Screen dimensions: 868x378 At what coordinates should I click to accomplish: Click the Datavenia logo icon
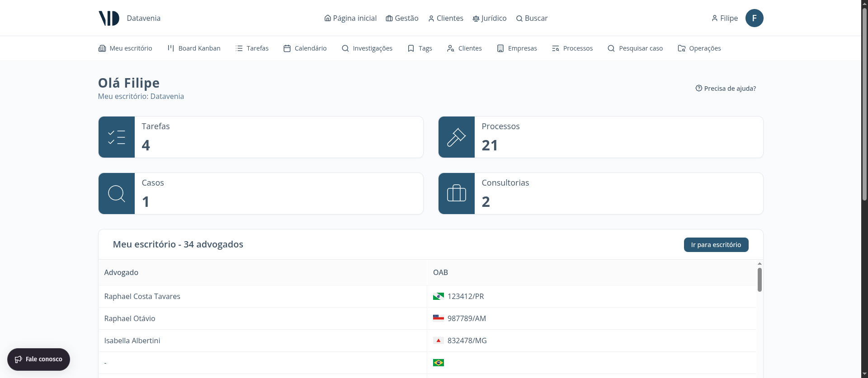point(109,18)
